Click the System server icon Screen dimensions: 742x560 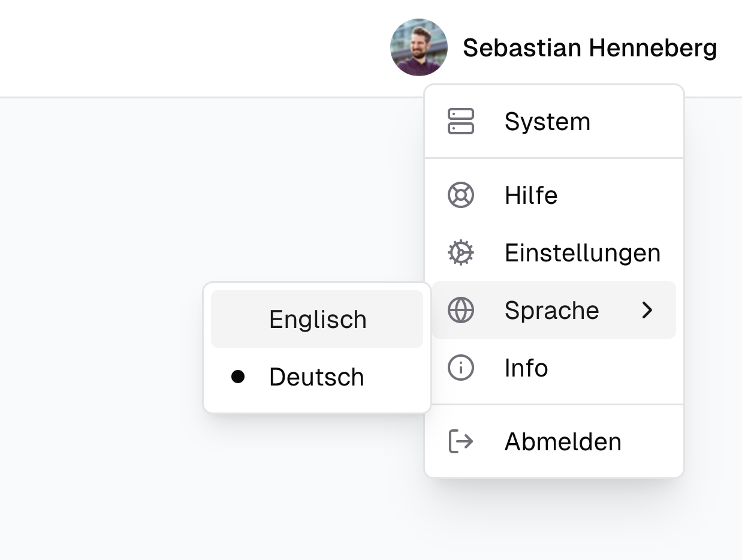tap(460, 121)
